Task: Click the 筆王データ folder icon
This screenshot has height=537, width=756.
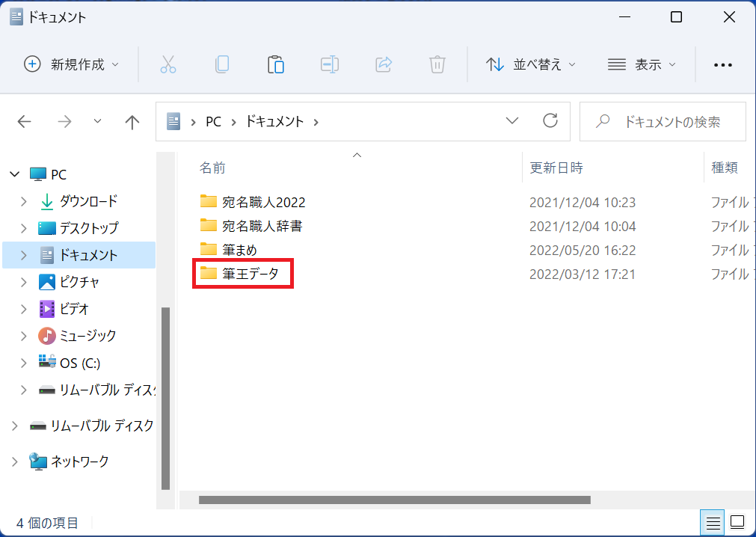Action: (209, 273)
